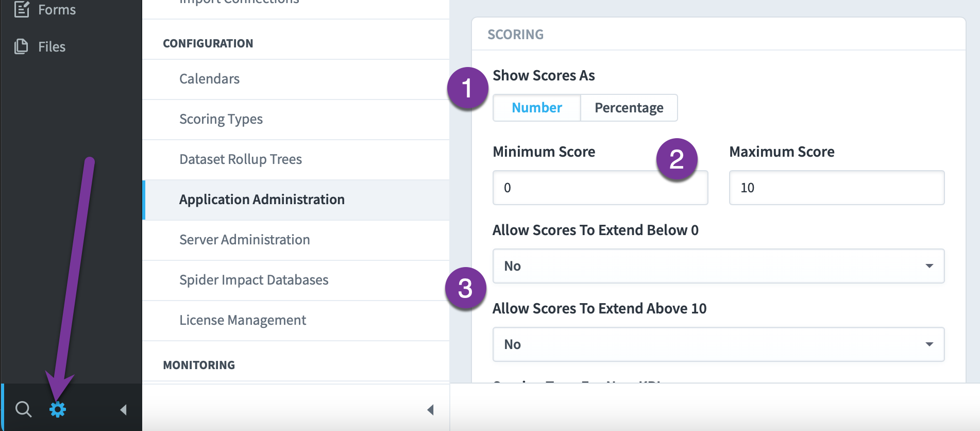The width and height of the screenshot is (980, 431).
Task: Click the arrow of the Extend Below dropdown
Action: [x=929, y=266]
